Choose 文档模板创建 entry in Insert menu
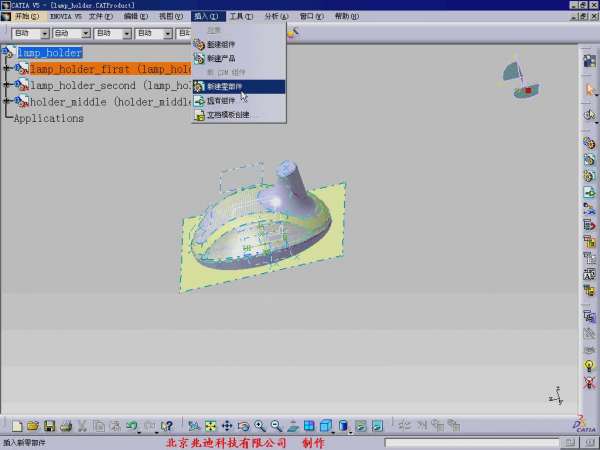600x450 pixels. click(239, 115)
